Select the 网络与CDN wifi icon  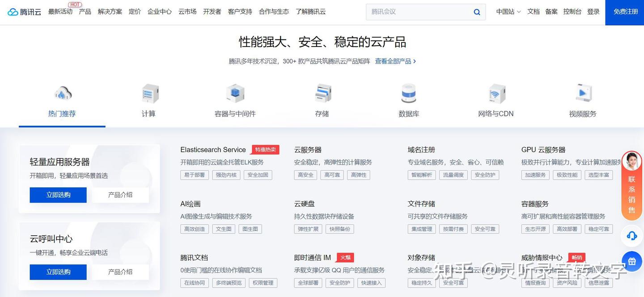pyautogui.click(x=496, y=93)
